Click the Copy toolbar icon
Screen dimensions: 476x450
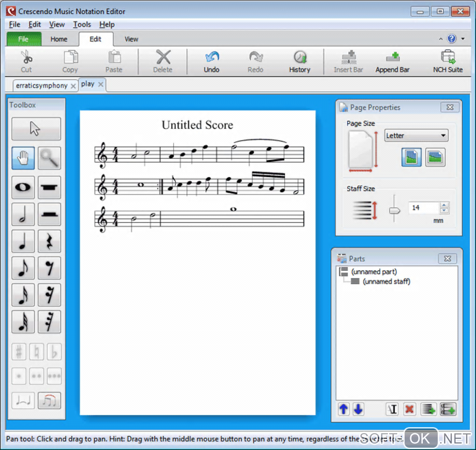tap(70, 57)
